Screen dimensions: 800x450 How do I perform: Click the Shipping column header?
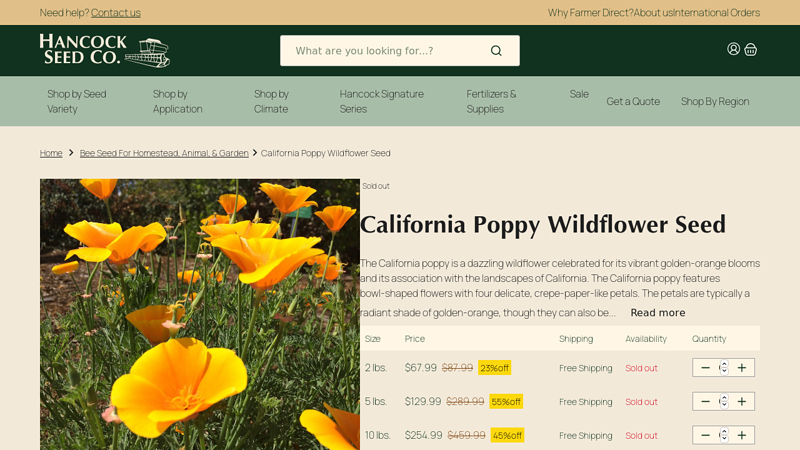point(576,339)
